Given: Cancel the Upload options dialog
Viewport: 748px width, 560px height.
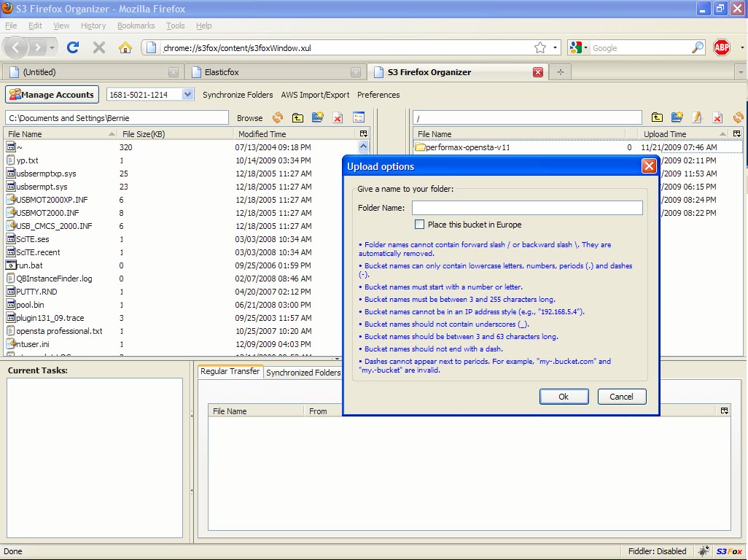Looking at the screenshot, I should tap(622, 397).
